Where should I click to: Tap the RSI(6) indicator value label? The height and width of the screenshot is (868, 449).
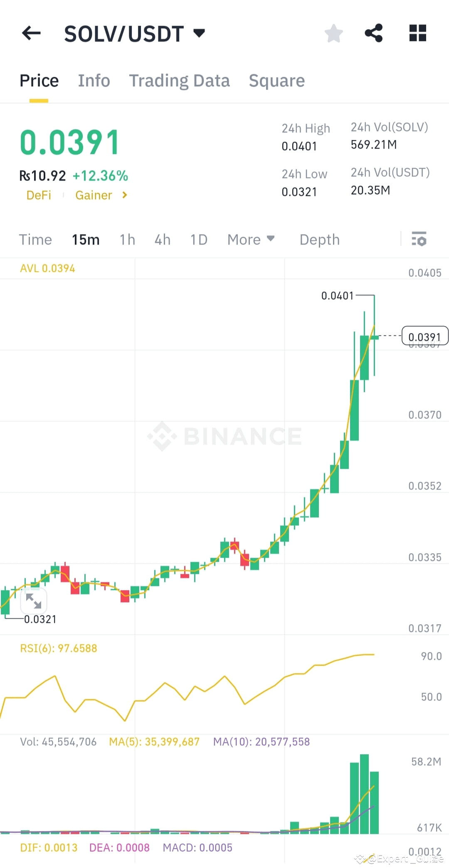click(58, 648)
